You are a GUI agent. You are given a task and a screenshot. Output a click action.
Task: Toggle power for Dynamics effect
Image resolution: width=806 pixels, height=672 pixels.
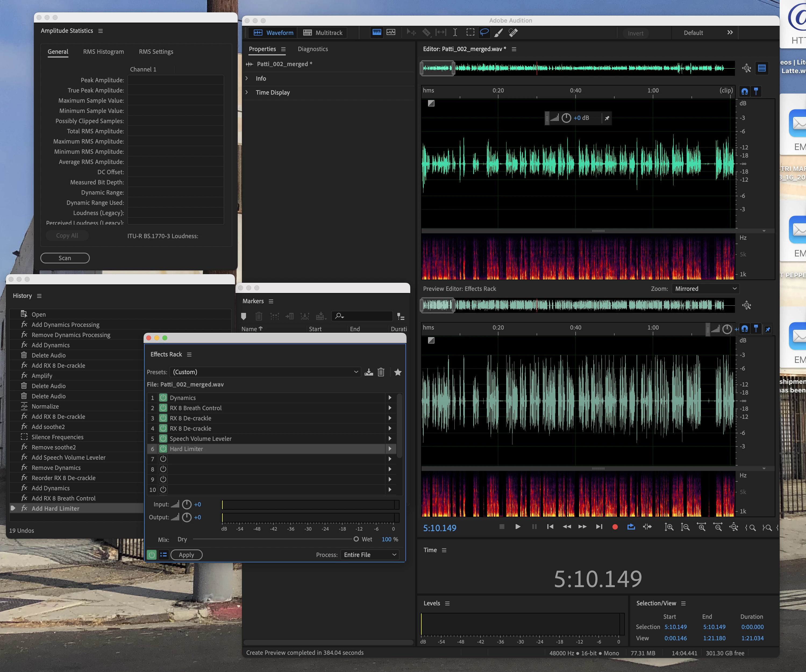[163, 398]
